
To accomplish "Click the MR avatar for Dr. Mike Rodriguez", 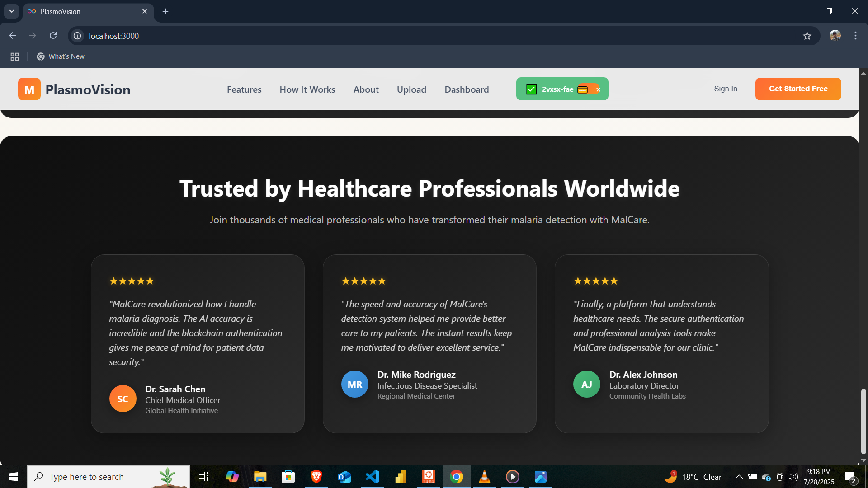I will point(355,384).
